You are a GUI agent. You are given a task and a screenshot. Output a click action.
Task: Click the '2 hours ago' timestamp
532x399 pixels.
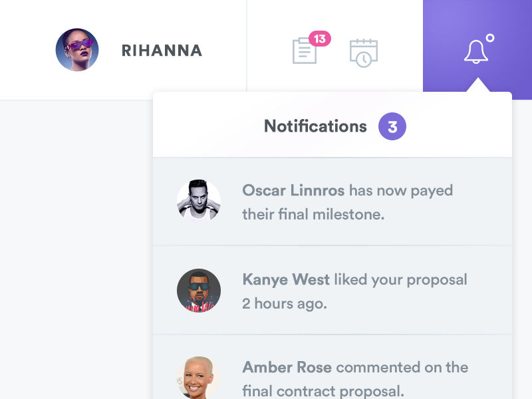coord(285,304)
